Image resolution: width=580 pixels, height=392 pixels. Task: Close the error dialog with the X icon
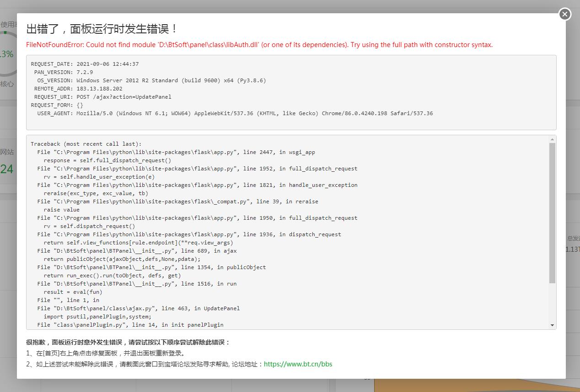[x=565, y=14]
